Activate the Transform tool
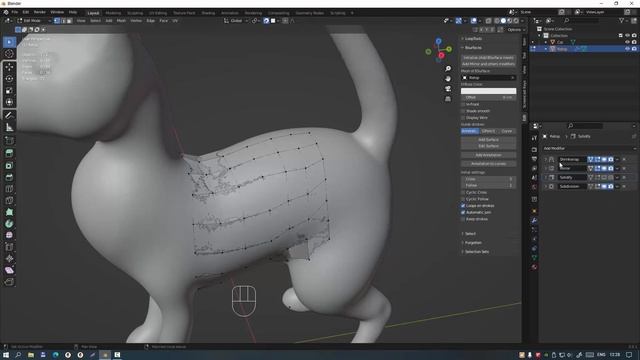The width and height of the screenshot is (640, 360). click(x=9, y=102)
